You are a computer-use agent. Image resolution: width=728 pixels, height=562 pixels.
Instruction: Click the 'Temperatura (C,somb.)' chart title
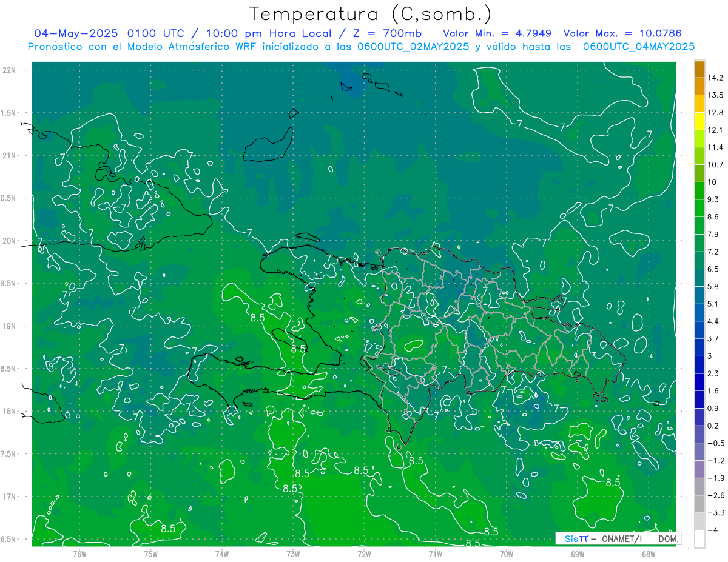370,14
